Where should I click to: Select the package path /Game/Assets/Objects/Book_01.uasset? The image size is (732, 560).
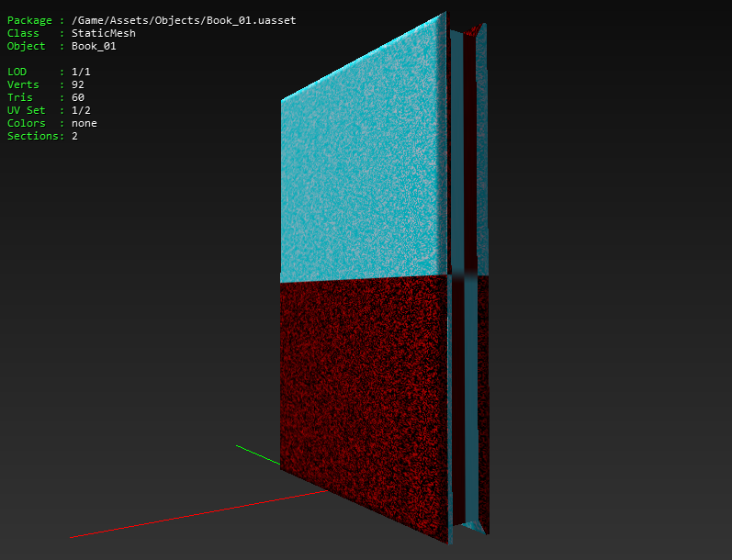click(184, 20)
